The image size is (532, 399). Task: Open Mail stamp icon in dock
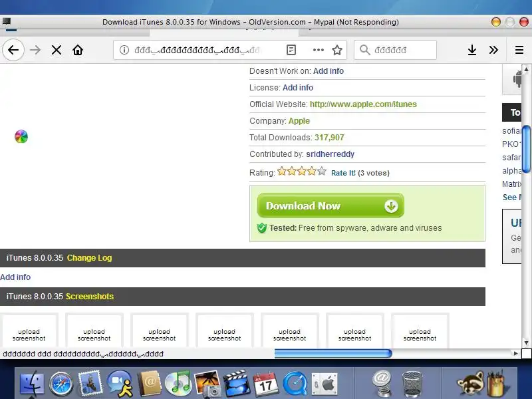click(90, 384)
